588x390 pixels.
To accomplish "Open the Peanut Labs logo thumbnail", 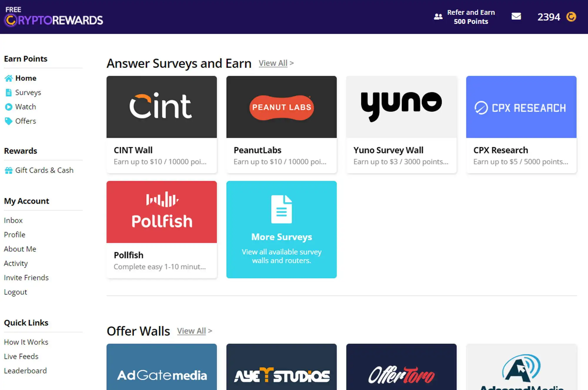I will click(x=281, y=107).
